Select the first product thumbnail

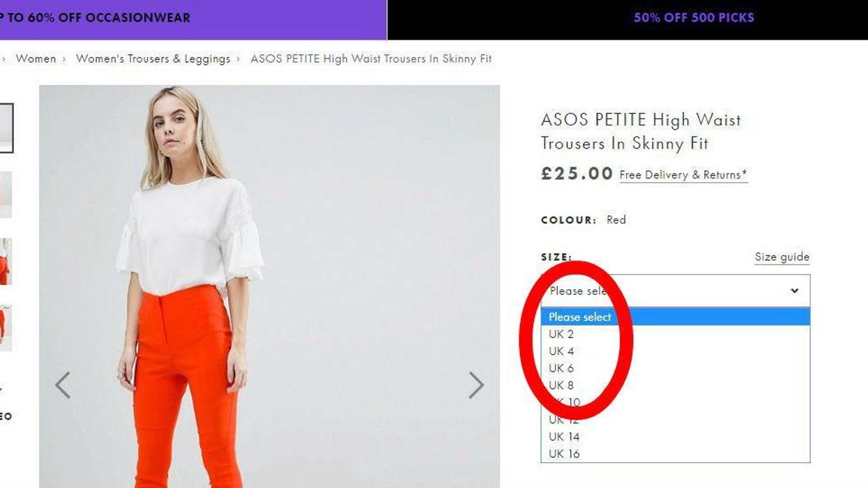point(6,128)
